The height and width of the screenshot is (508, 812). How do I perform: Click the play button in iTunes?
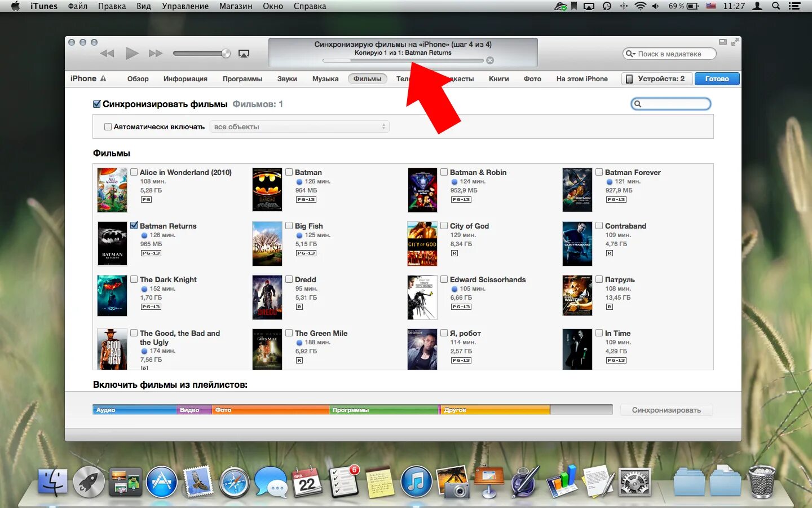132,54
